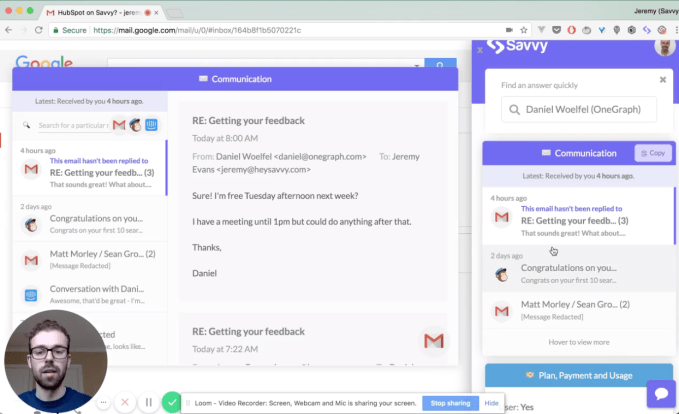Image resolution: width=679 pixels, height=414 pixels.
Task: Reload the page with refresh icon
Action: click(39, 30)
